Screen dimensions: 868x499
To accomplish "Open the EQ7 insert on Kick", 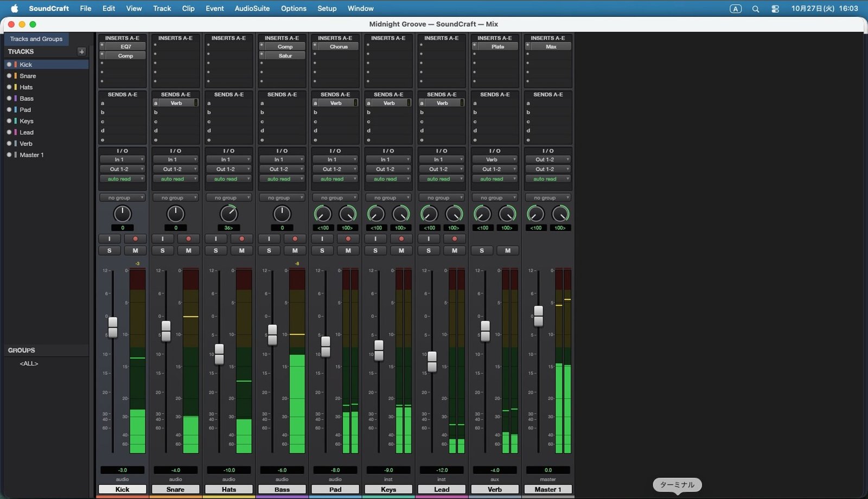I will coord(125,47).
